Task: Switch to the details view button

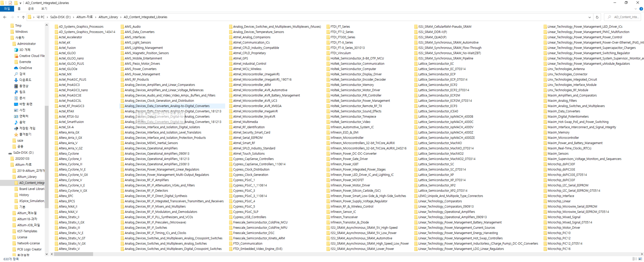Action: click(634, 259)
